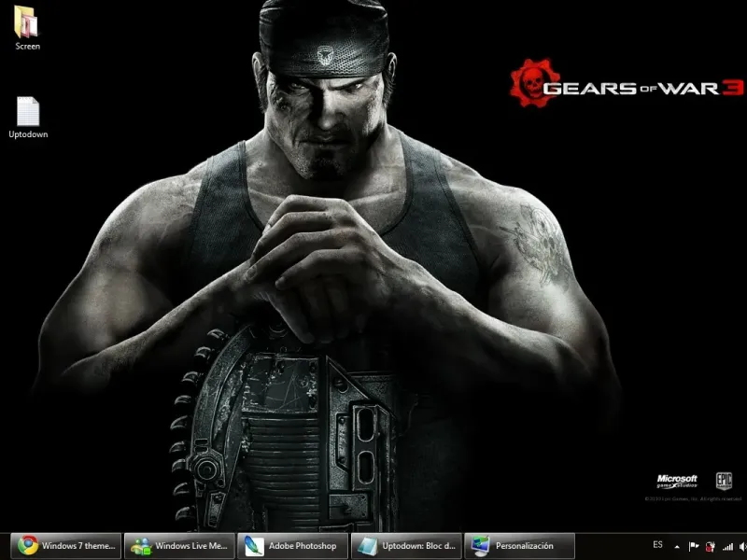Select the Uptodown text file icon
747x560 pixels.
click(28, 118)
